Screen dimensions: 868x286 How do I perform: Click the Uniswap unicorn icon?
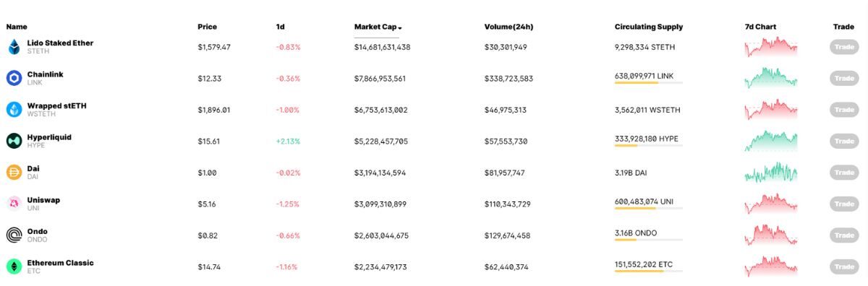pyautogui.click(x=14, y=204)
